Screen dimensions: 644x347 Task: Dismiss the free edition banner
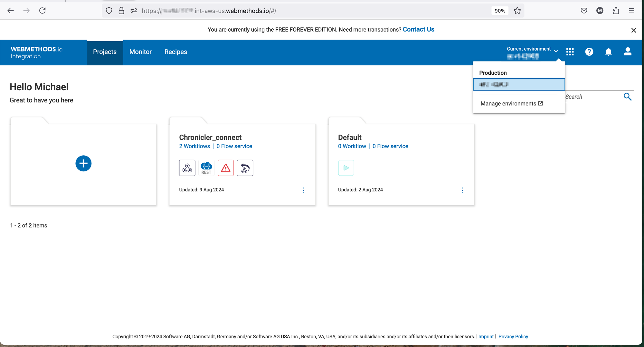(x=633, y=30)
